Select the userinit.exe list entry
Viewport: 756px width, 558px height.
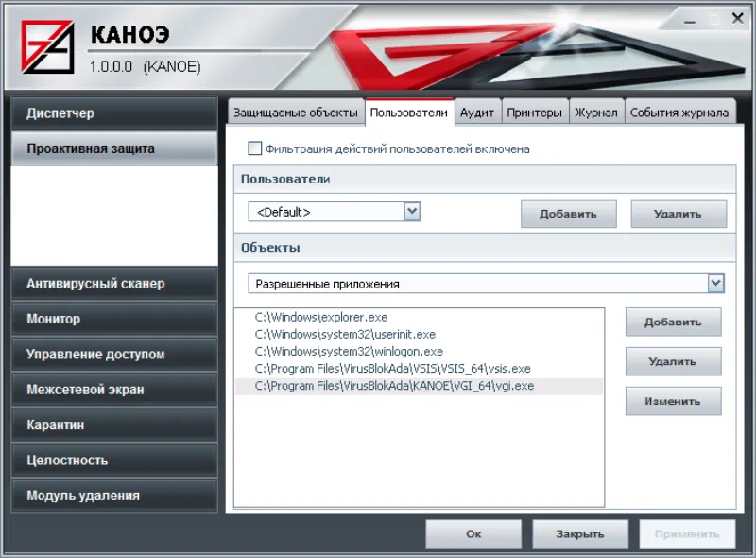419,334
